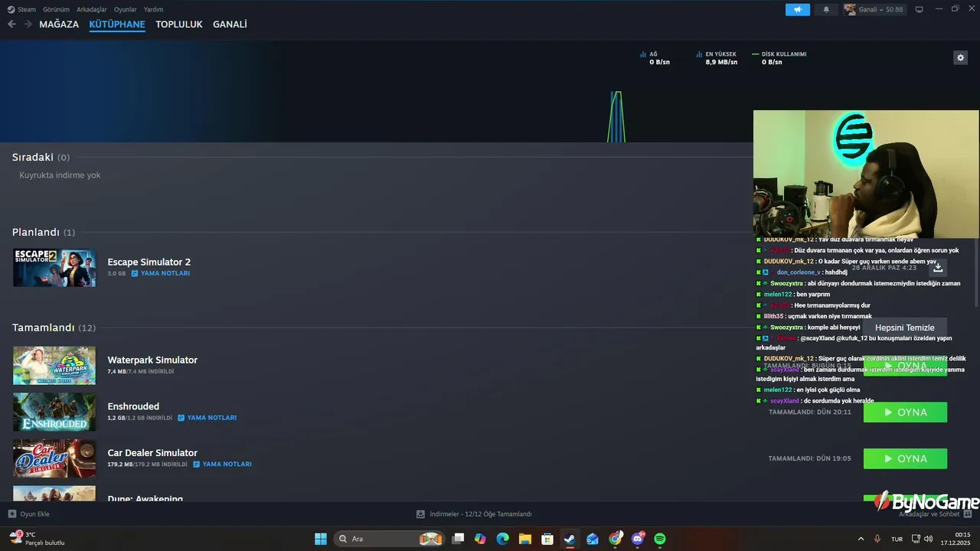Open Microsoft Store from the taskbar

click(x=547, y=539)
